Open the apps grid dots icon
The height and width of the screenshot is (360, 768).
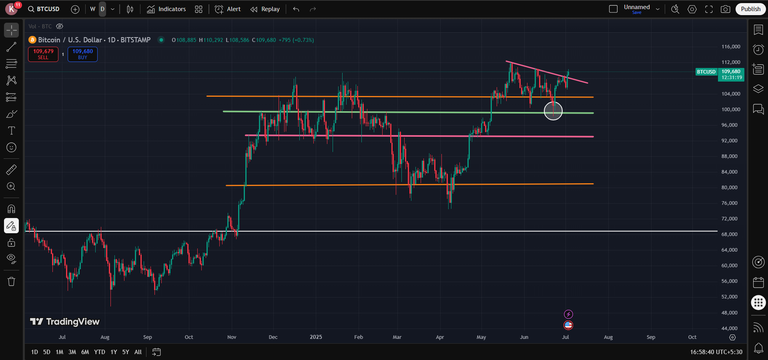(758, 303)
